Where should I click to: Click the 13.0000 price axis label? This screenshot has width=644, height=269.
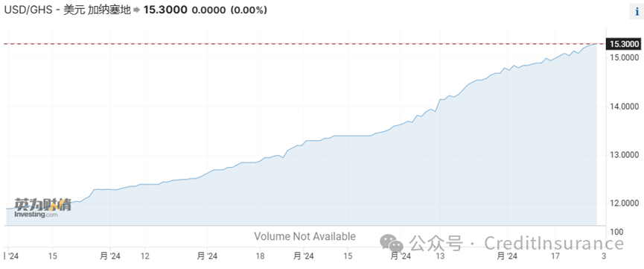(625, 155)
